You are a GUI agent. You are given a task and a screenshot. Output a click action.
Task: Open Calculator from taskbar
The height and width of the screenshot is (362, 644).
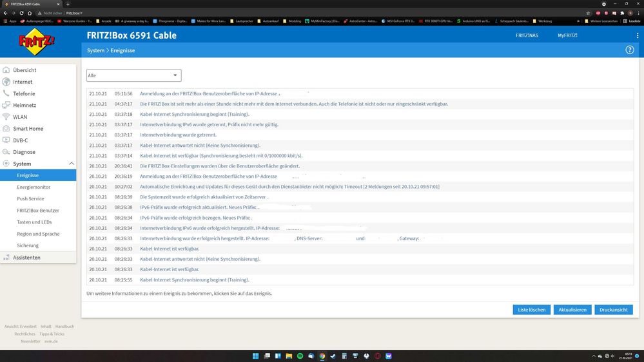(x=344, y=356)
